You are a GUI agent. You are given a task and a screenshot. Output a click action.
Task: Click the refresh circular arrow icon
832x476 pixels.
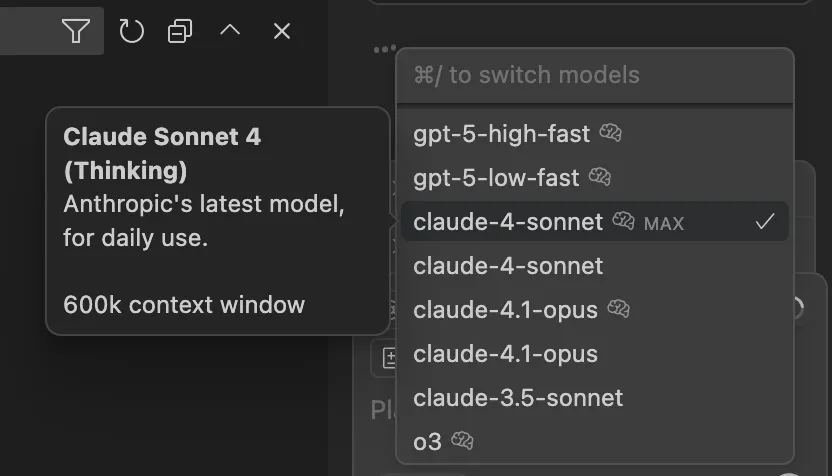coord(132,31)
